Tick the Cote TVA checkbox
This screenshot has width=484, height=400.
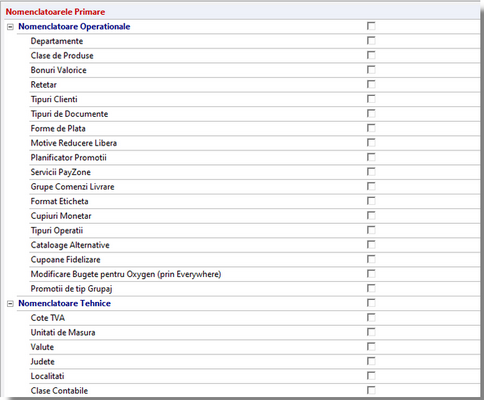click(x=371, y=317)
